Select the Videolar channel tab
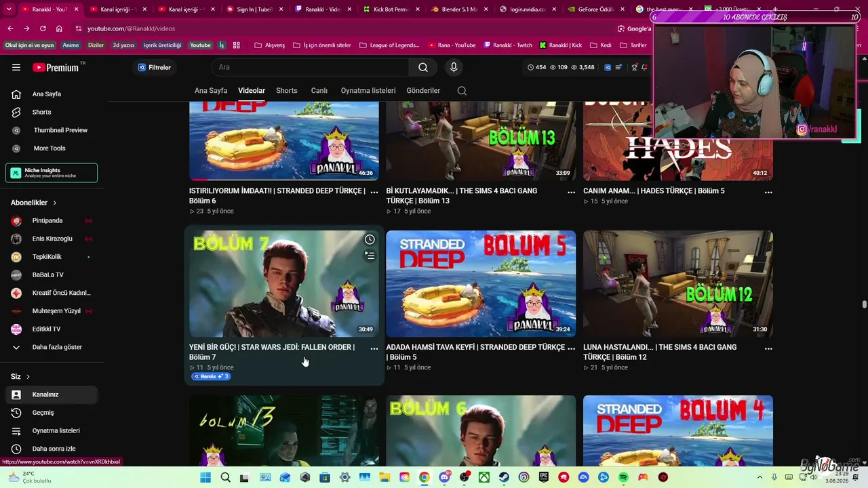 coord(252,91)
